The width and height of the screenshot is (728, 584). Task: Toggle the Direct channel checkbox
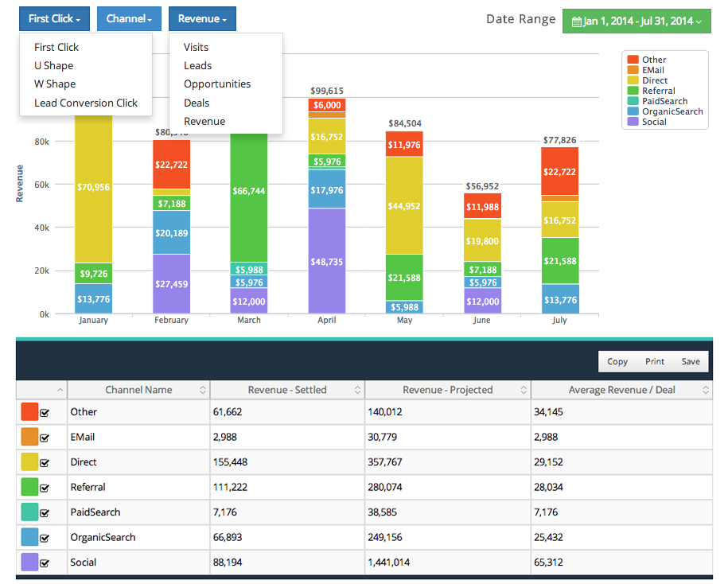(x=45, y=462)
